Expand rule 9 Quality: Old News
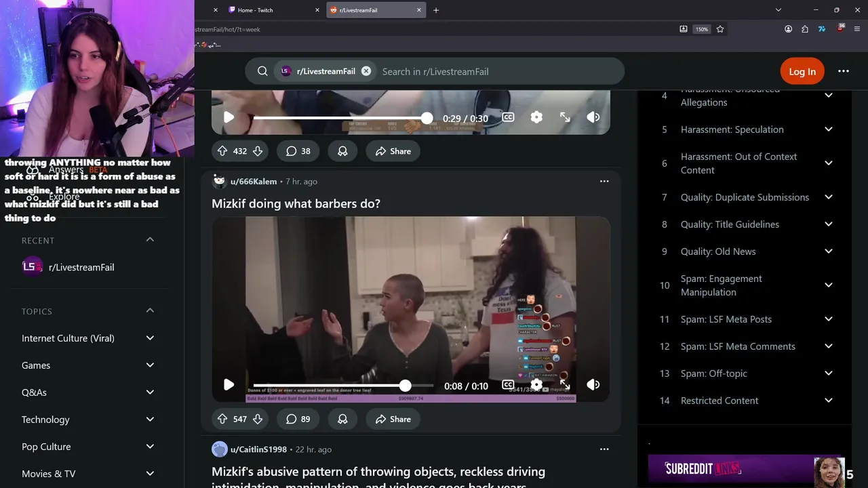 pos(829,251)
